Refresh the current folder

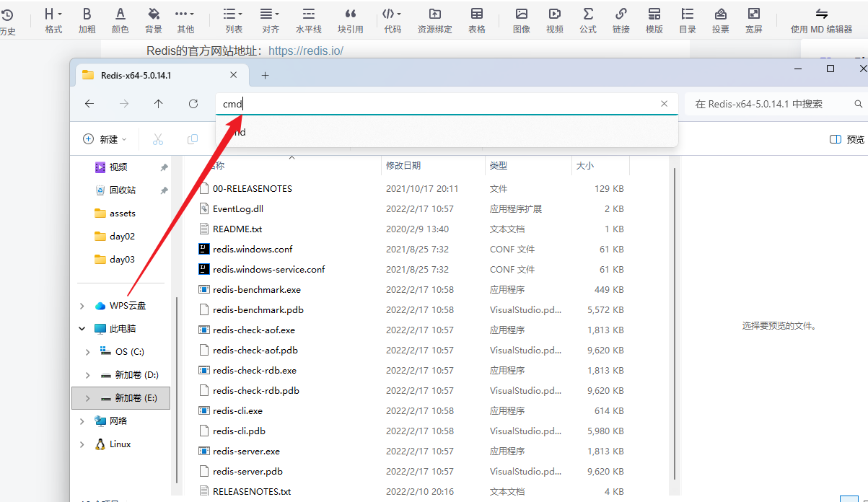(193, 104)
